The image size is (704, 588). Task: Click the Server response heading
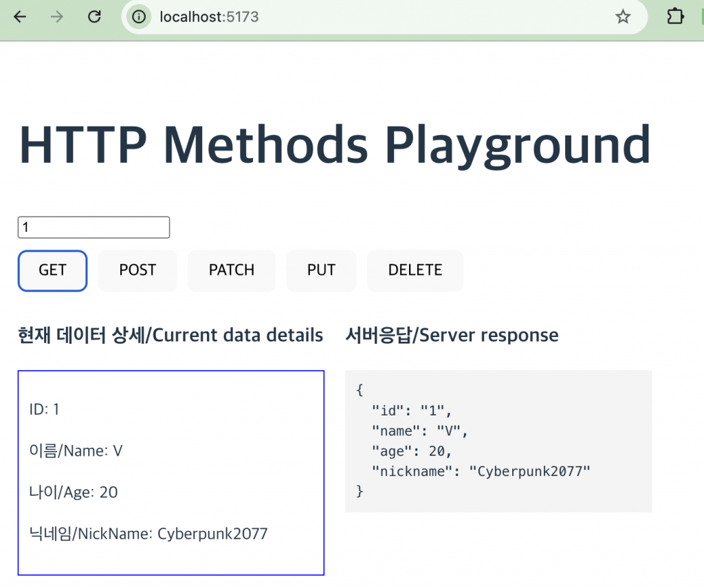click(x=452, y=335)
